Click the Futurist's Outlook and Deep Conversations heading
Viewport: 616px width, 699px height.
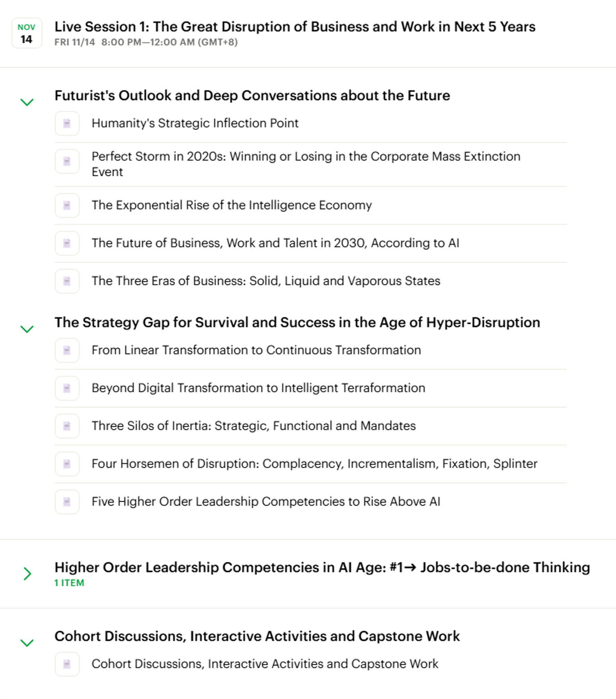tap(252, 96)
